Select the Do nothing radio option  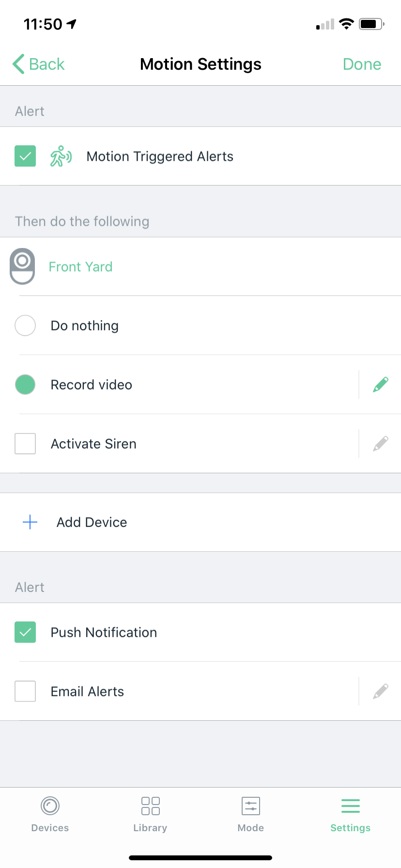click(x=25, y=325)
